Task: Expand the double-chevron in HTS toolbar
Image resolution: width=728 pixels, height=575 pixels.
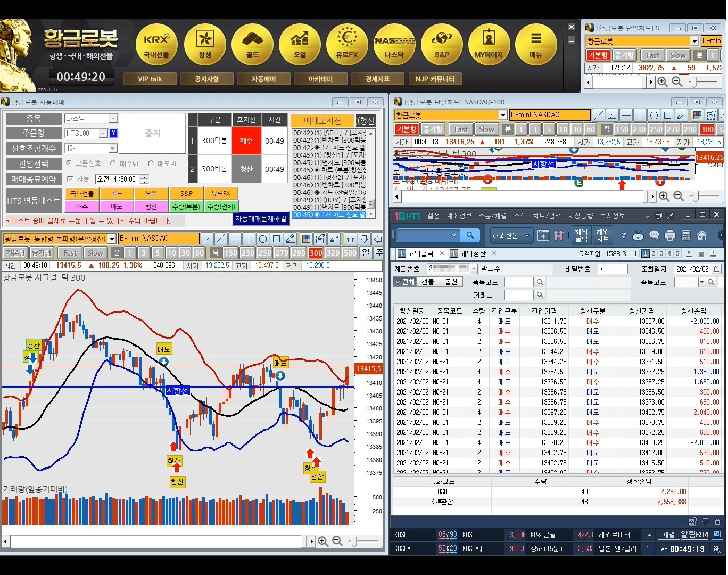Action: (624, 235)
